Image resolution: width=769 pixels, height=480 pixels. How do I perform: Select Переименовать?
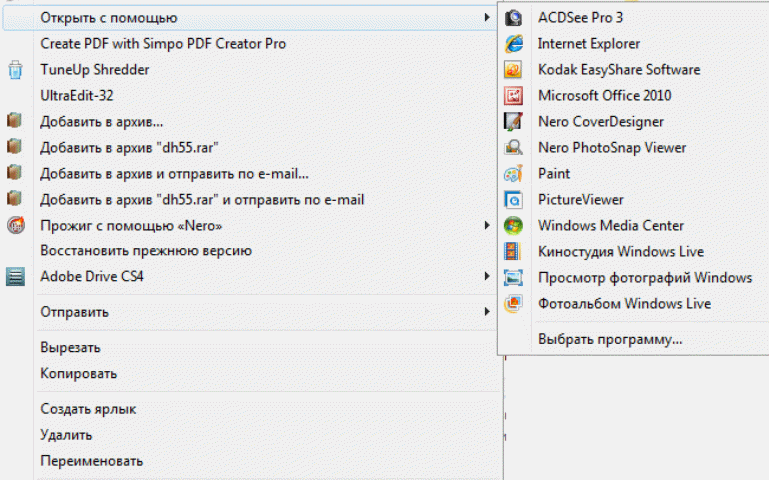[92, 461]
